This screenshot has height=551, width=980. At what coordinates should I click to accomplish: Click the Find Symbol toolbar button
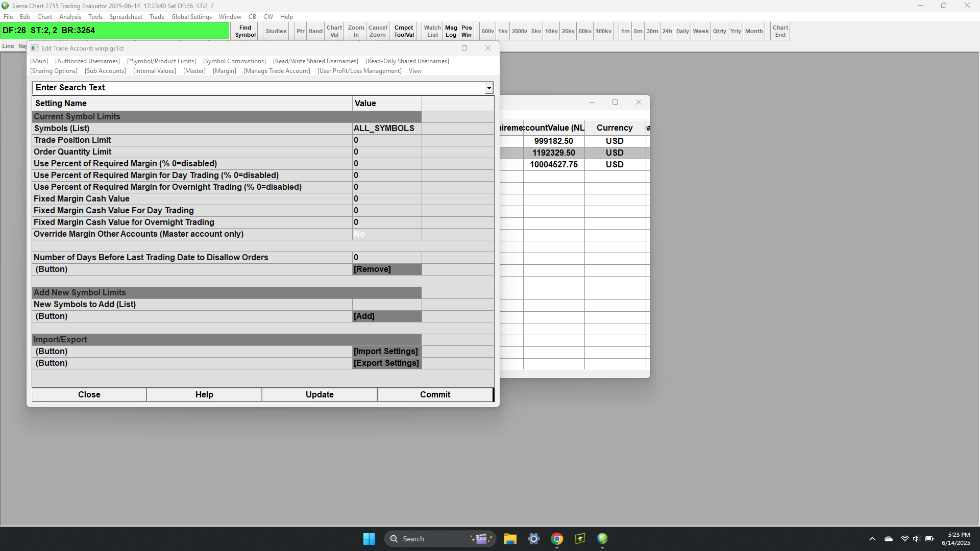[x=245, y=31]
